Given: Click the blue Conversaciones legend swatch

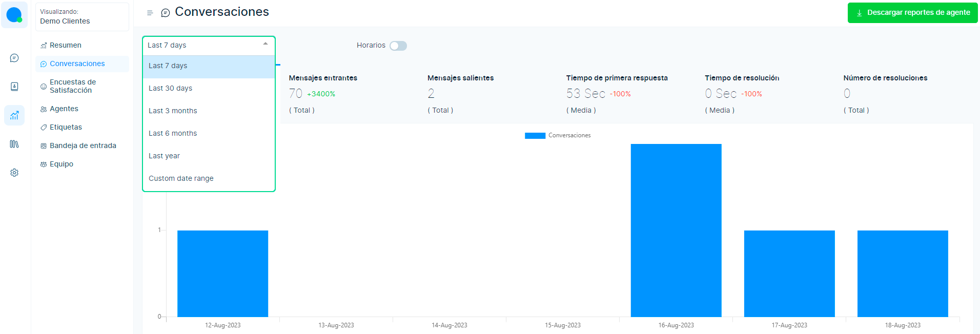Looking at the screenshot, I should pos(535,136).
